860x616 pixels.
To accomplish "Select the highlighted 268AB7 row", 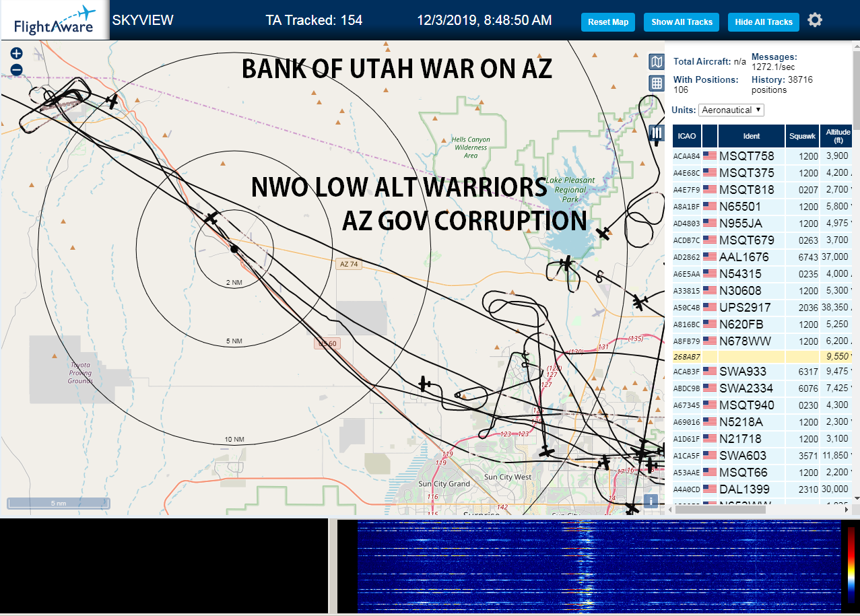I will [x=763, y=357].
